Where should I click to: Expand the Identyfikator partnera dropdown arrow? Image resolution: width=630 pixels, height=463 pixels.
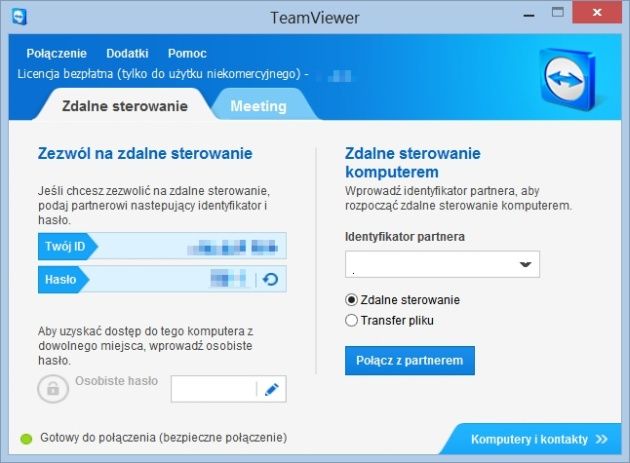[525, 264]
